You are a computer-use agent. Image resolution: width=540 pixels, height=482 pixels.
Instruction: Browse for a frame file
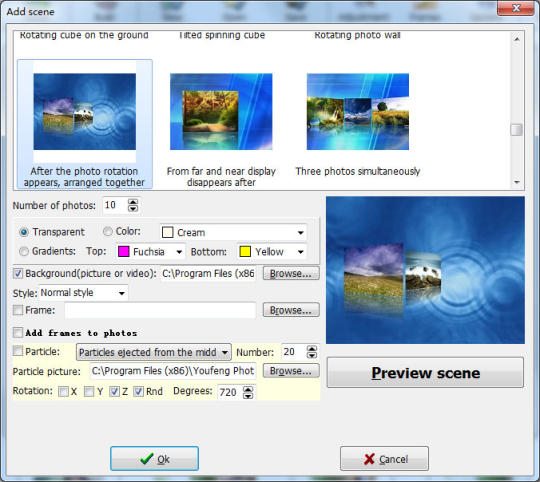click(x=291, y=310)
